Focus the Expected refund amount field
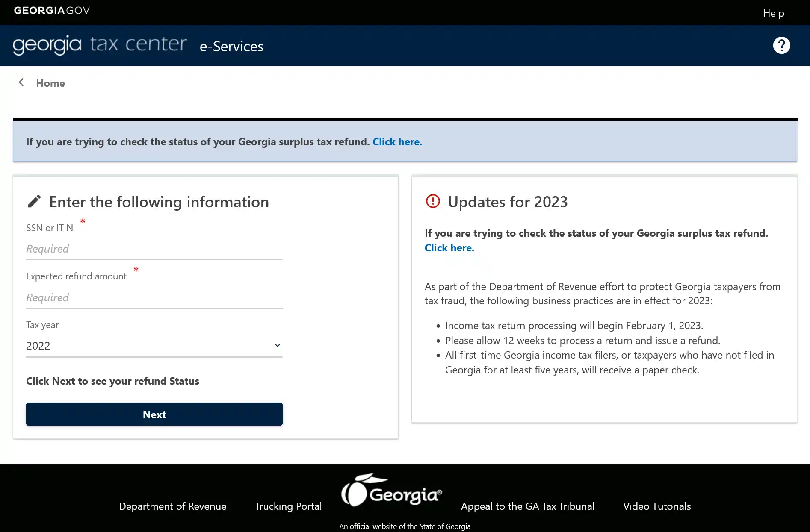 (154, 298)
